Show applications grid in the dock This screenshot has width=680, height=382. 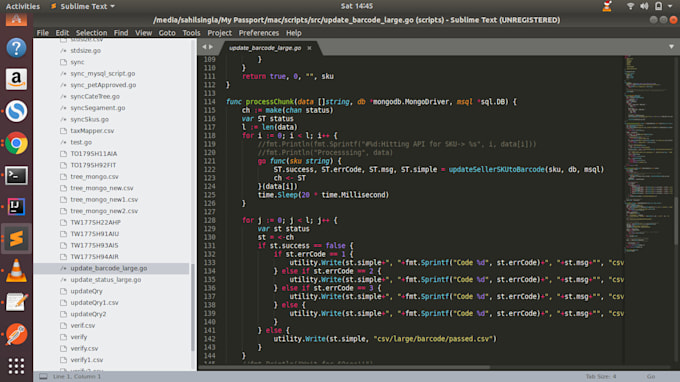click(x=16, y=366)
